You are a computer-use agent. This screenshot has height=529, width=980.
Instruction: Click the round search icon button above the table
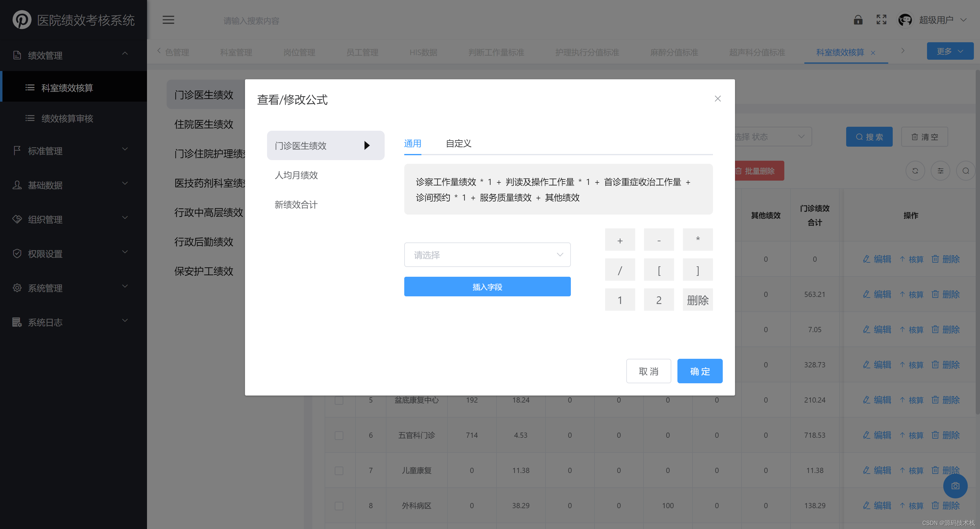point(966,171)
